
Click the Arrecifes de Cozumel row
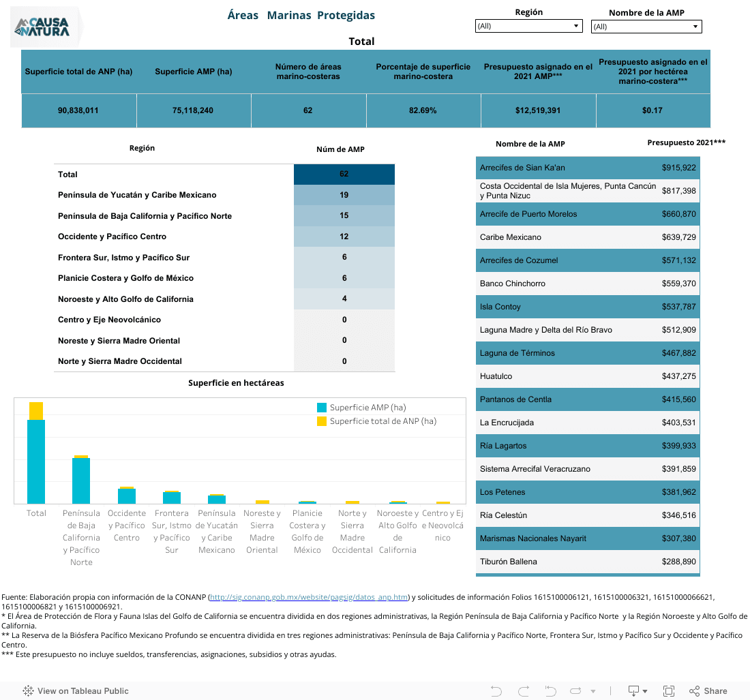coord(587,260)
